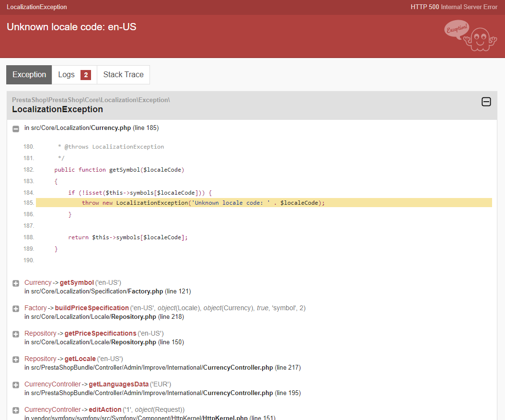Image resolution: width=505 pixels, height=420 pixels.
Task: Expand the Factory buildPriceSpecification trace
Action: (16, 309)
